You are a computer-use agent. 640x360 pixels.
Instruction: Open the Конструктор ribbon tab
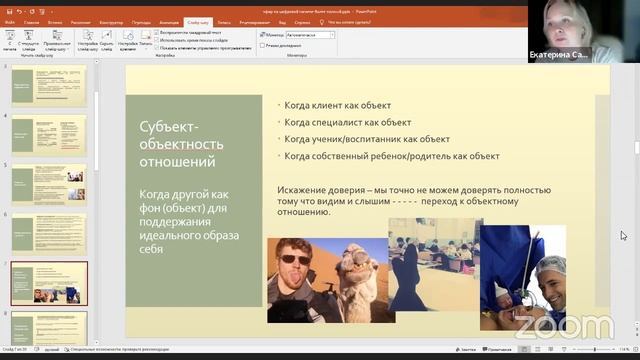click(x=111, y=22)
